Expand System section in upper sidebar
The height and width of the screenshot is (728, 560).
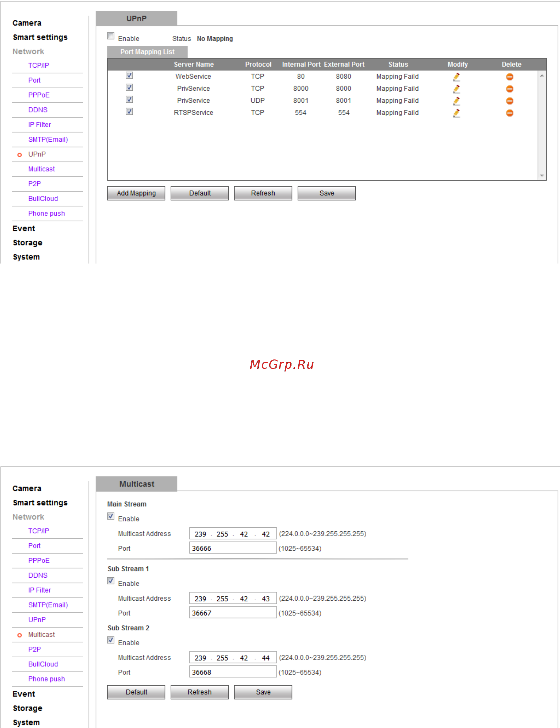pyautogui.click(x=26, y=257)
